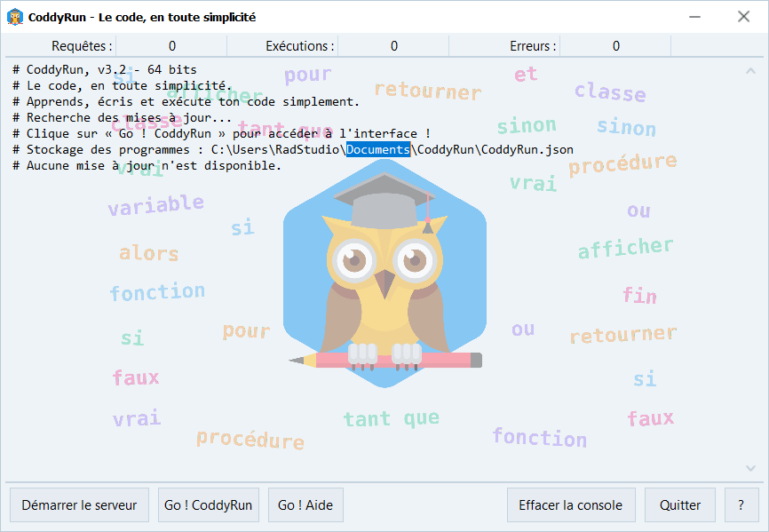Click CoddyRun.json at end of storage path
The width and height of the screenshot is (769, 532).
(x=527, y=149)
